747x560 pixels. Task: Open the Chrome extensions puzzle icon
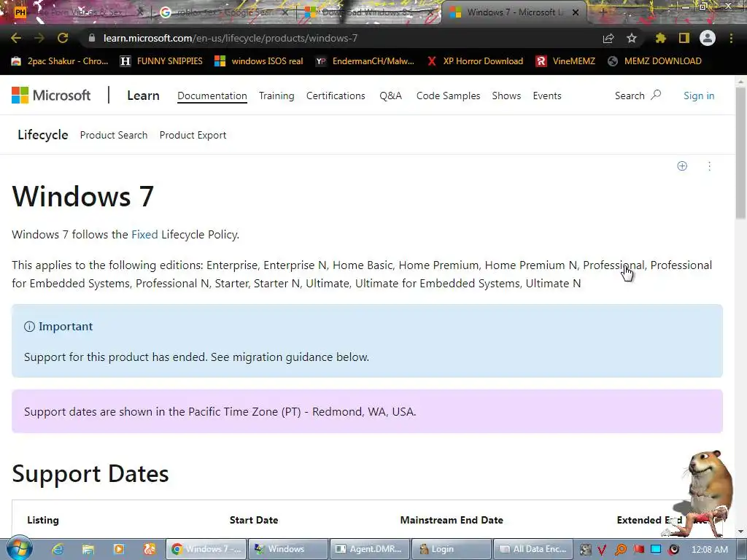660,38
